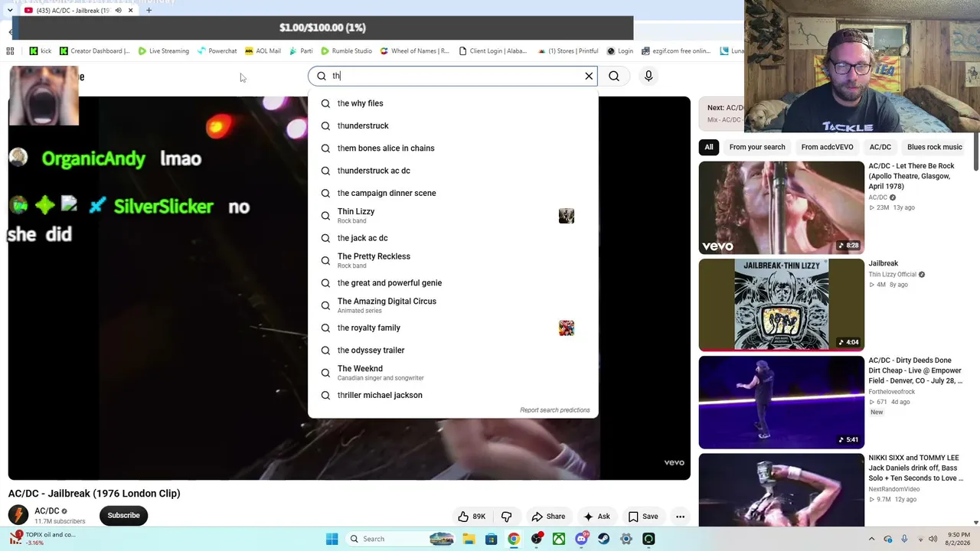Viewport: 980px width, 551px height.
Task: Click the magnifier search submit button
Action: click(614, 76)
